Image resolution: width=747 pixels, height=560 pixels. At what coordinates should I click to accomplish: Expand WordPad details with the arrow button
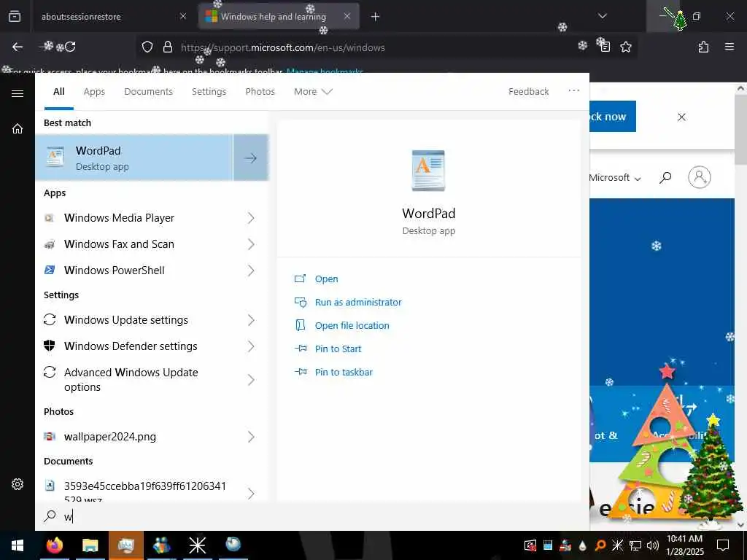251,157
